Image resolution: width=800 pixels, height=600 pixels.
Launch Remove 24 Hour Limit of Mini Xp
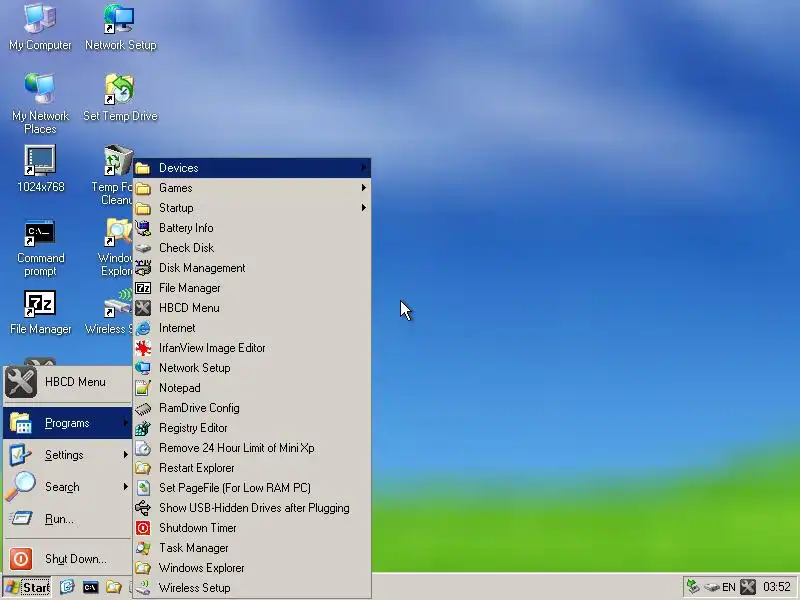click(252, 448)
